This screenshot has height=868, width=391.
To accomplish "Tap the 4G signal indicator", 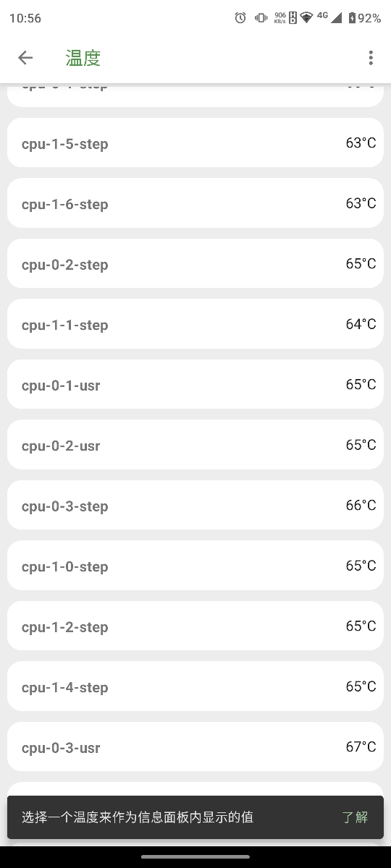I will click(329, 17).
